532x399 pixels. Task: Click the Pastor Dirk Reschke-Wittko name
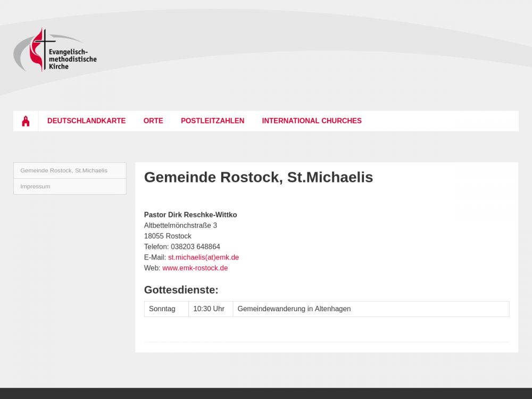click(190, 215)
